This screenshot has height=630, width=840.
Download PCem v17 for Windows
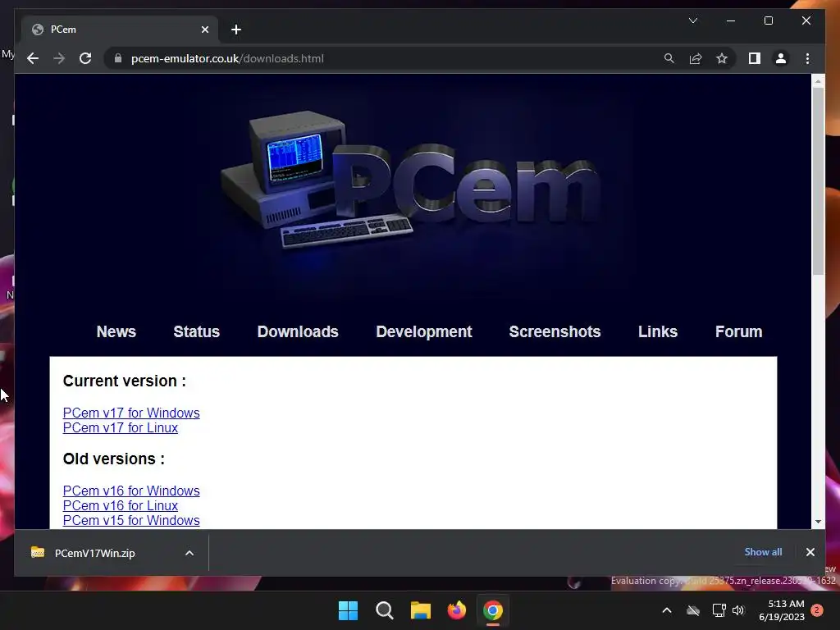131,413
